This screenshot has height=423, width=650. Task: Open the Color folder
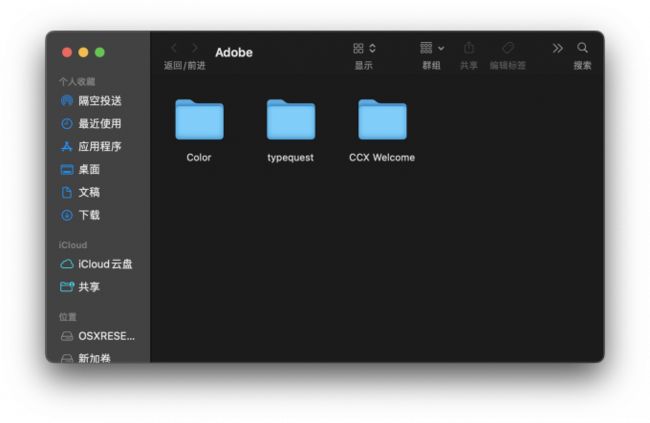(199, 119)
